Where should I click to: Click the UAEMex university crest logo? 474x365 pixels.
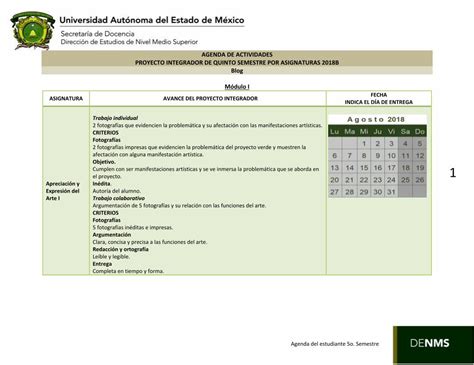click(32, 31)
